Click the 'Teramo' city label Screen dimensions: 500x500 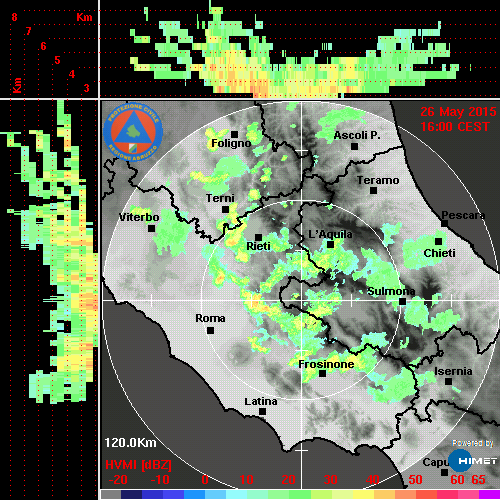point(378,180)
